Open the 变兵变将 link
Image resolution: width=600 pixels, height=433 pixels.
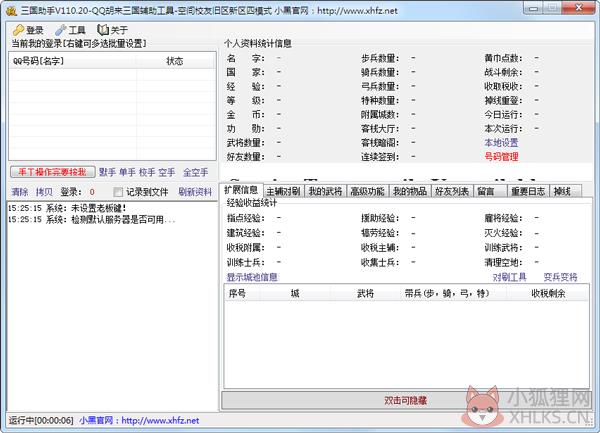(x=561, y=277)
